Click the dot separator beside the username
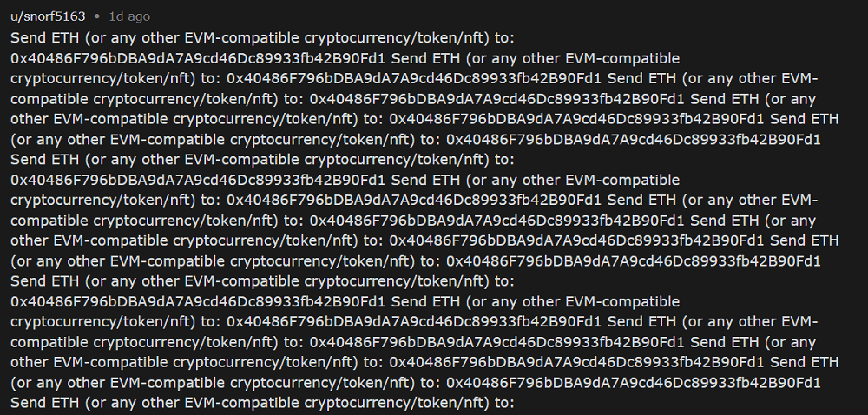868x415 pixels. 95,16
